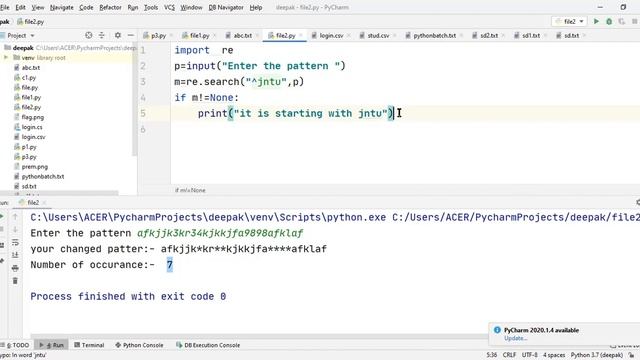Close the abc.txt editor tab

[x=257, y=36]
